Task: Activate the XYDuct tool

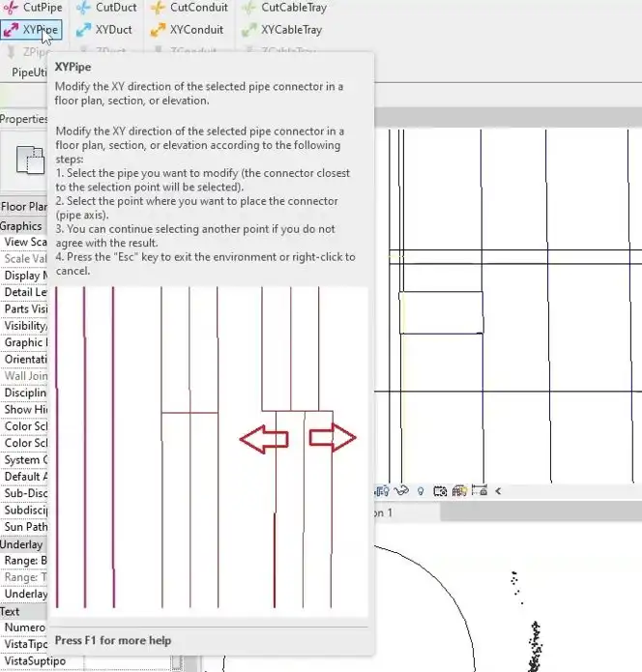Action: (104, 30)
